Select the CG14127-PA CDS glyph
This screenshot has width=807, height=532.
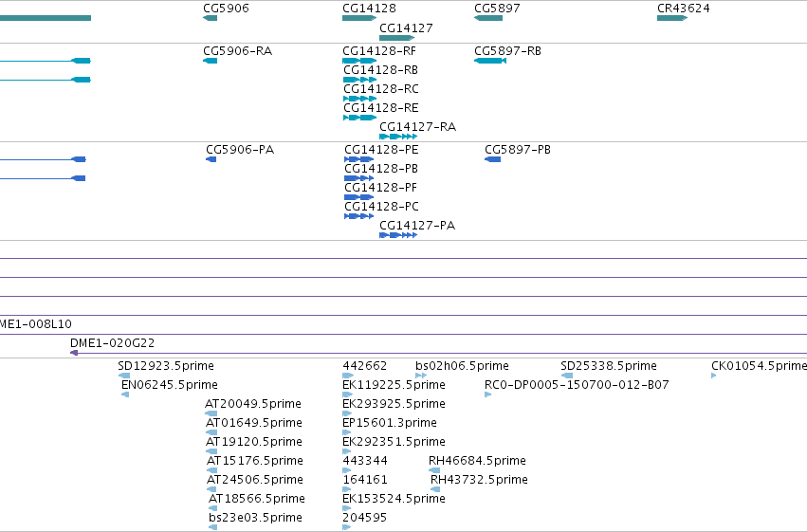398,235
